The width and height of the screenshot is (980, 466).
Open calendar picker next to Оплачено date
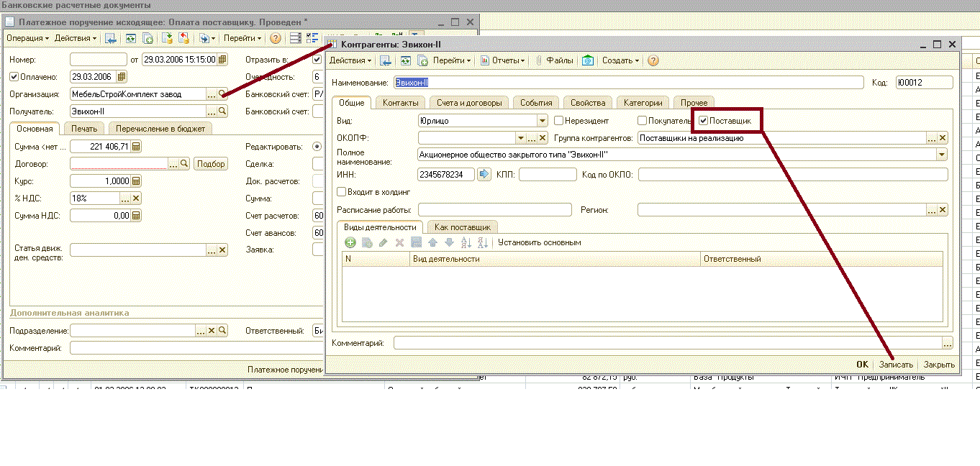[x=121, y=77]
